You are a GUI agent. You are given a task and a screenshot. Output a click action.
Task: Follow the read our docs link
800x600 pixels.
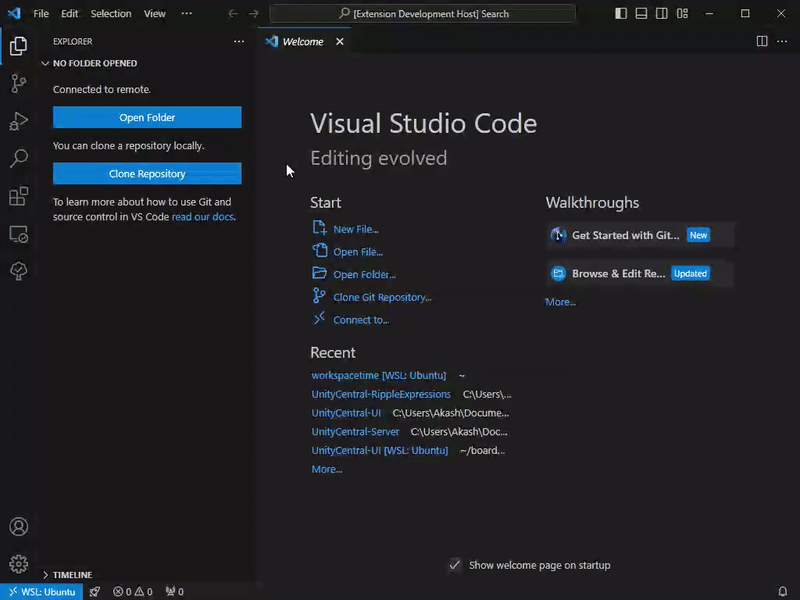204,216
